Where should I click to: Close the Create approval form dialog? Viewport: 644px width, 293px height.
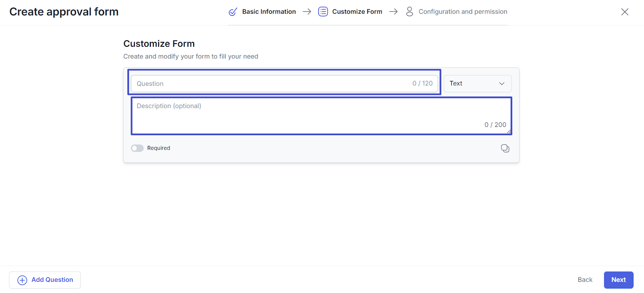click(624, 12)
